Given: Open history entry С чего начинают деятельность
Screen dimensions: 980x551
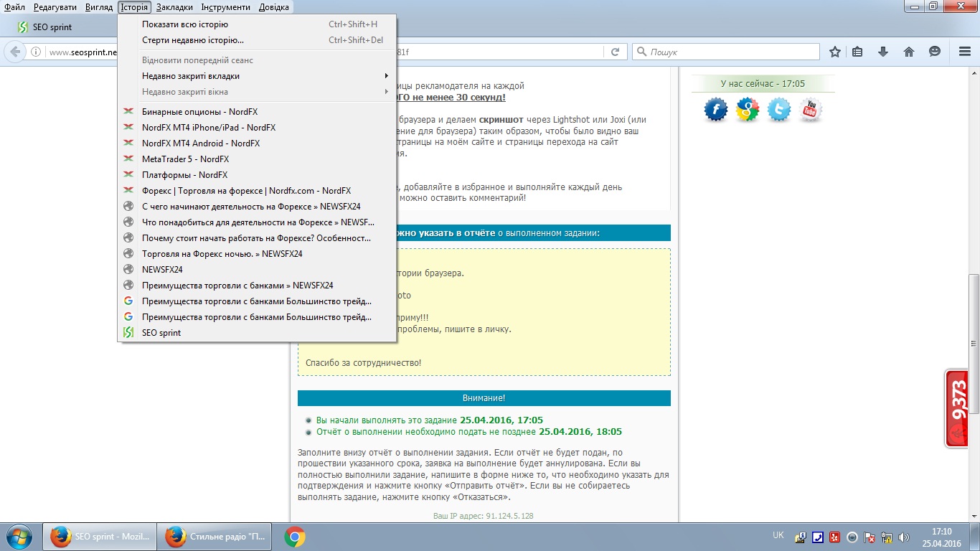Looking at the screenshot, I should click(257, 207).
